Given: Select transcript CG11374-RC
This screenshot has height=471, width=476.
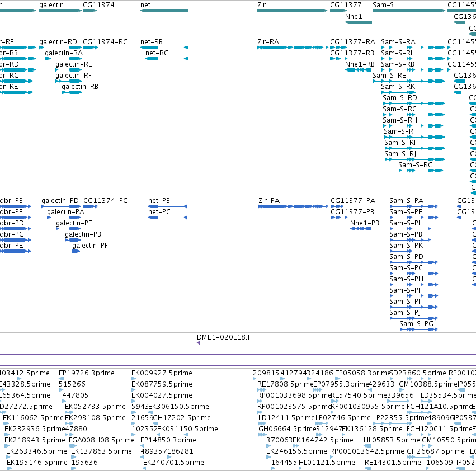Looking at the screenshot, I should (x=91, y=48).
